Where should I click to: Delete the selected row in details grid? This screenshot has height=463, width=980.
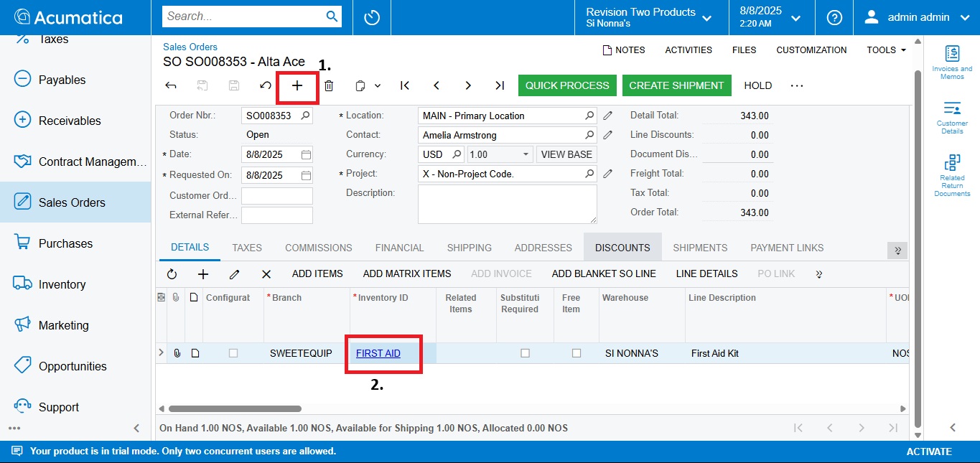(266, 274)
